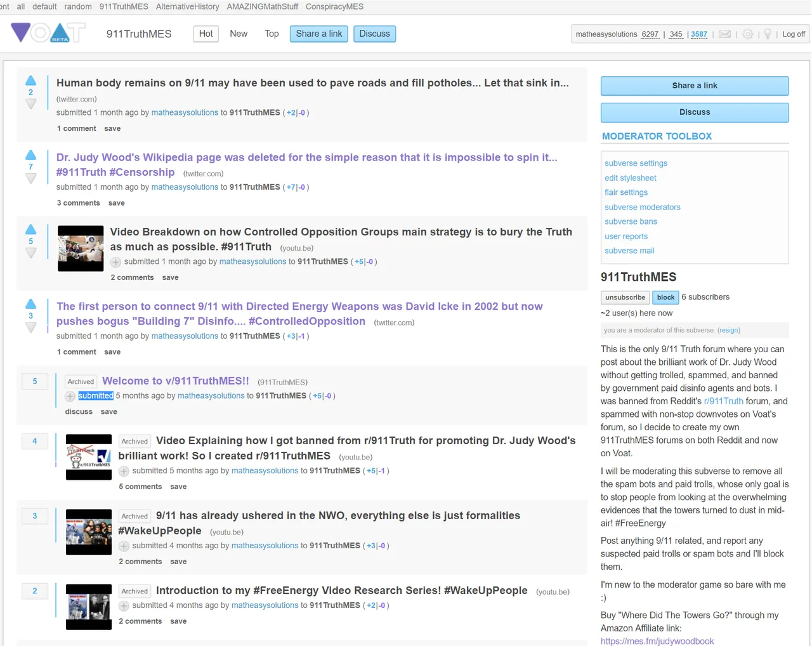Go to the all subverse set in top bar
Screen dimensions: 812x646
21,6
